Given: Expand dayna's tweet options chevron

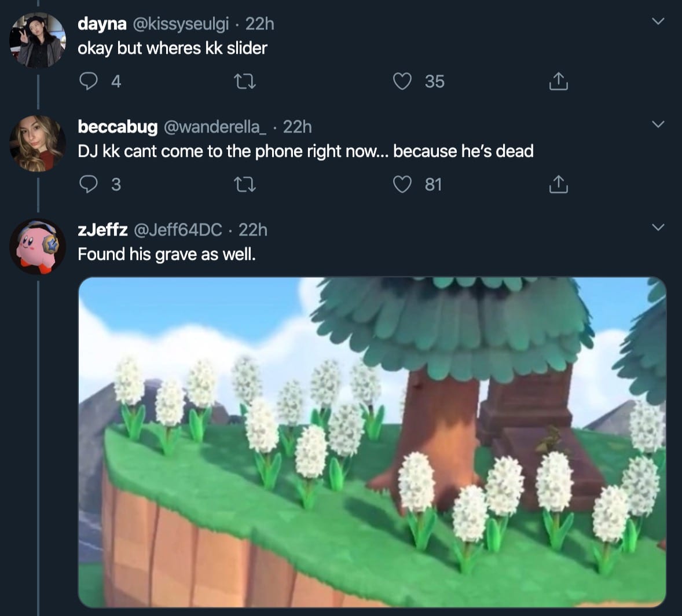Looking at the screenshot, I should pyautogui.click(x=658, y=22).
